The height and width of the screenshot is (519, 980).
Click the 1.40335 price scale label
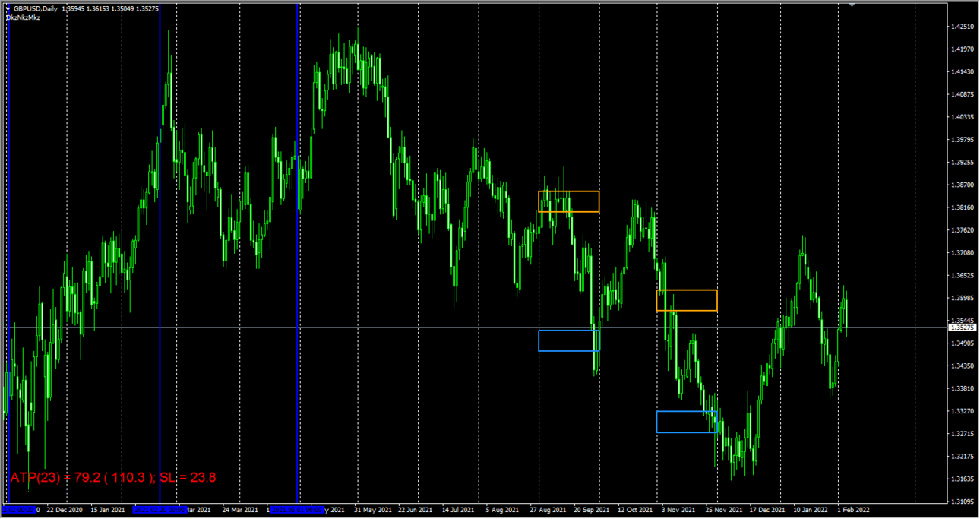[x=963, y=117]
